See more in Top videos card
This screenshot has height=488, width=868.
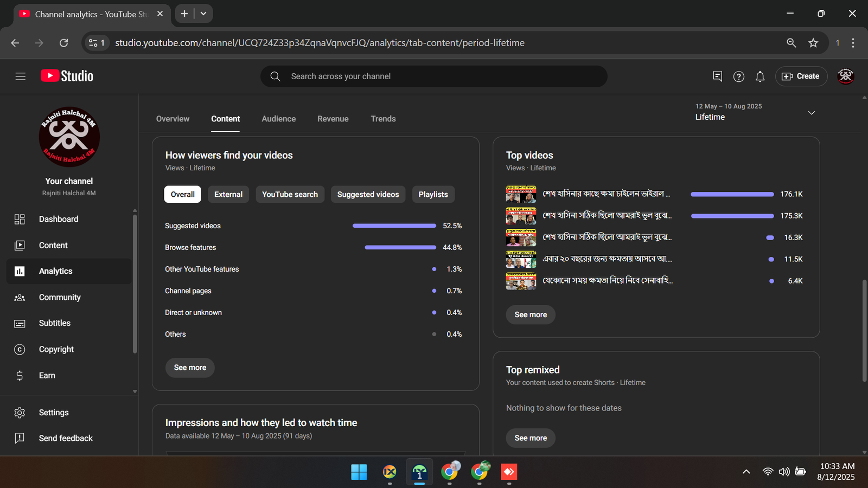coord(531,315)
